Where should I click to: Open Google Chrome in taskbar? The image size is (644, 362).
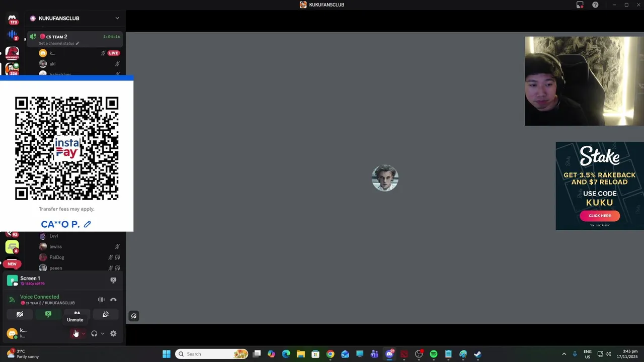click(x=330, y=354)
